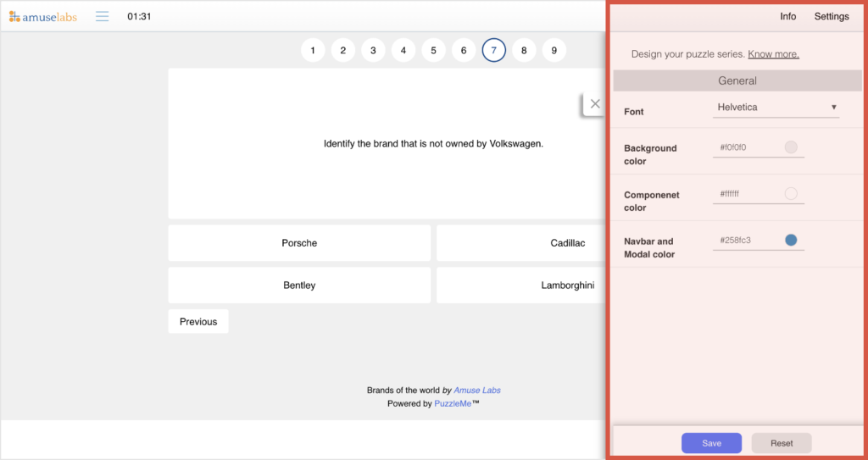
Task: Click the 01:31 timer
Action: [139, 17]
